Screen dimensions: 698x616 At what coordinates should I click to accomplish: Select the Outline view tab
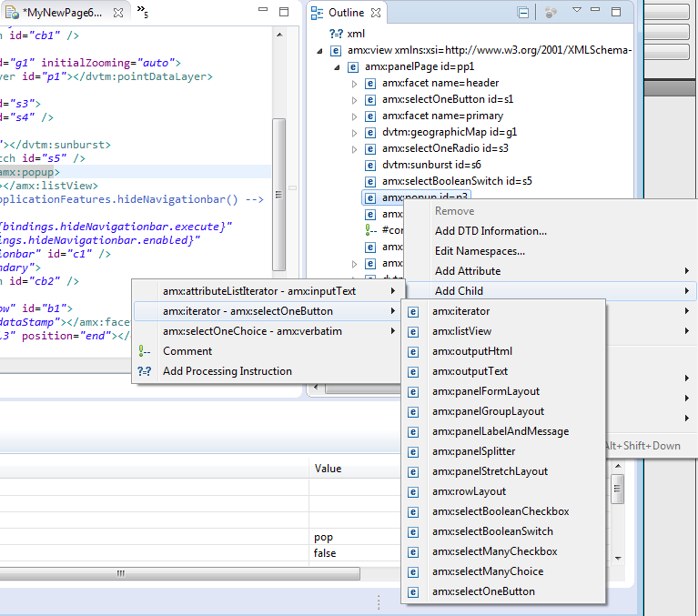(x=346, y=13)
